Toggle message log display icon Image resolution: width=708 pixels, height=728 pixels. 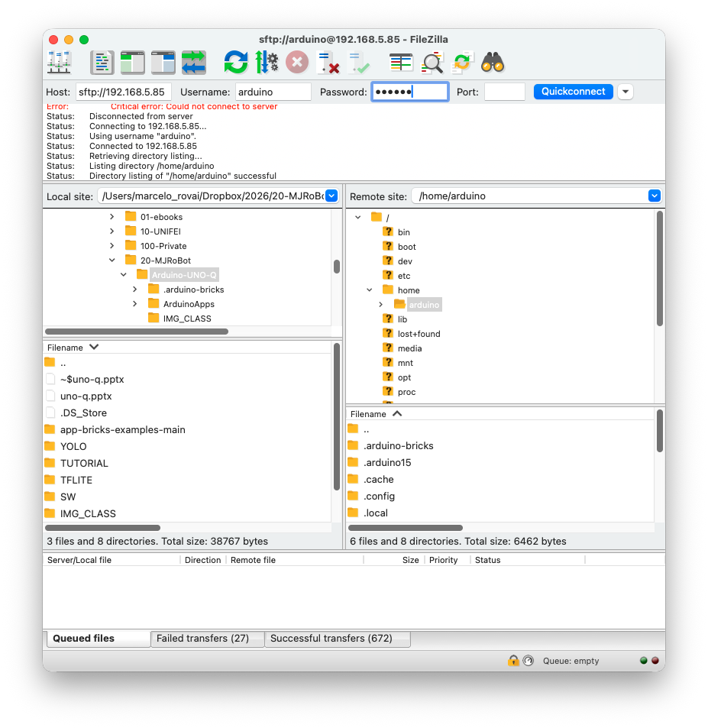(x=102, y=62)
